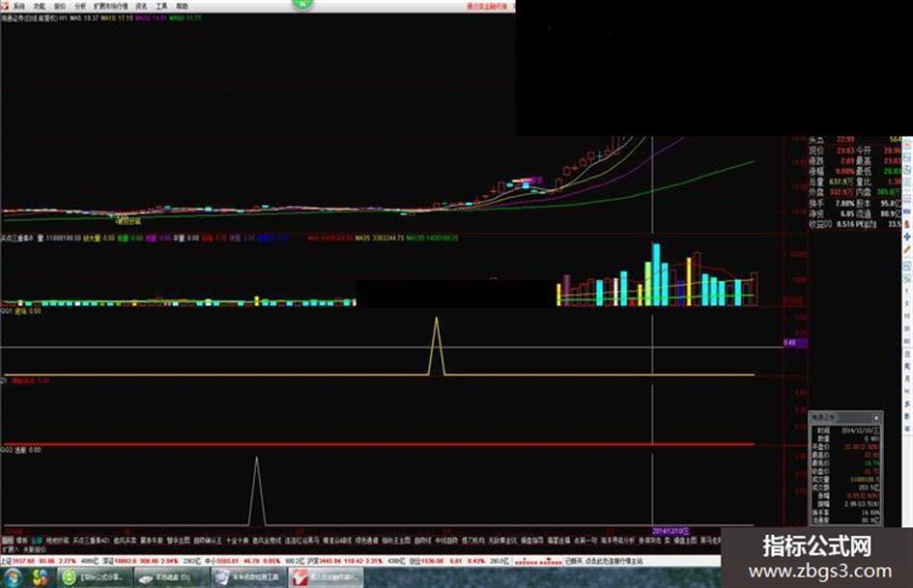Switch to 5-minute period in right toolbar
Screen dimensions: 913x588
906,303
